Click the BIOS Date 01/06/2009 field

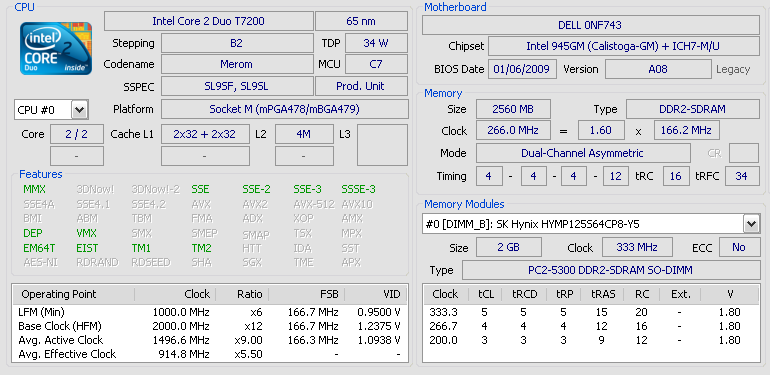(x=522, y=69)
